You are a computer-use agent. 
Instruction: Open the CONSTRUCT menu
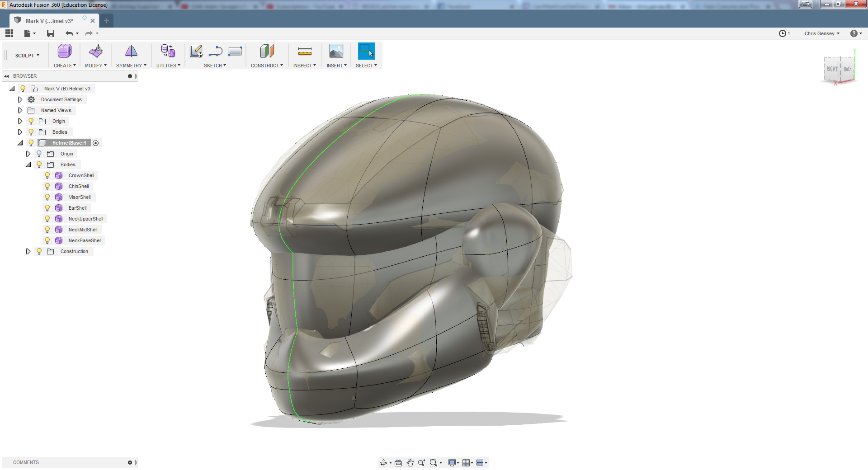point(267,66)
